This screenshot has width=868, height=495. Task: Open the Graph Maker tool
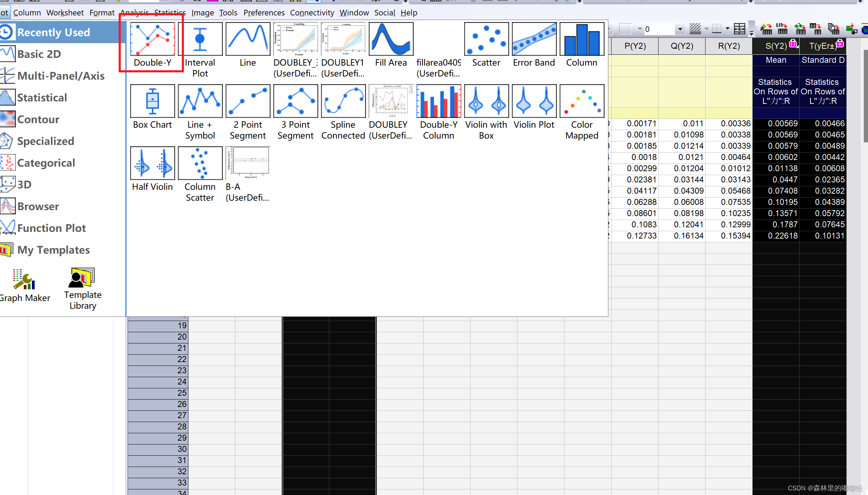(24, 280)
